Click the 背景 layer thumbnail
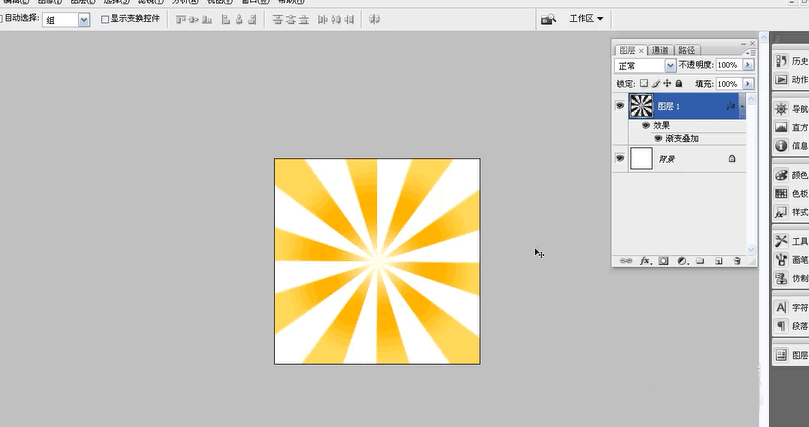The height and width of the screenshot is (427, 809). [x=641, y=158]
